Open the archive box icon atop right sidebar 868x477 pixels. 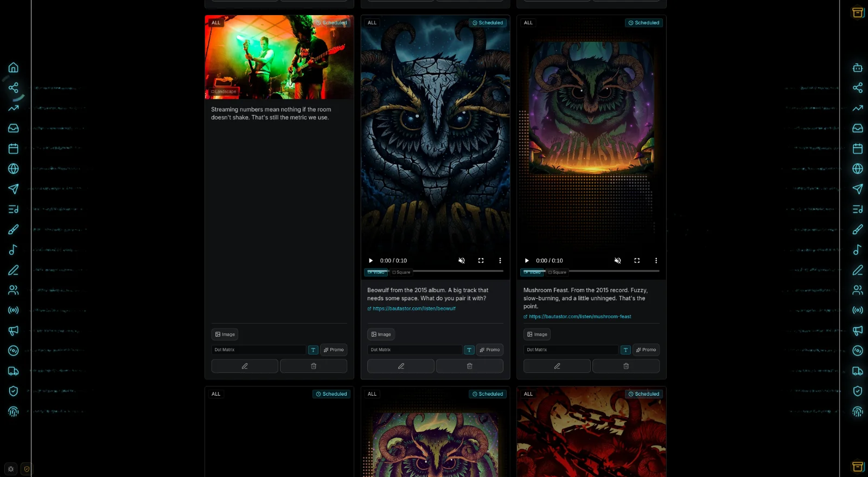(x=858, y=12)
